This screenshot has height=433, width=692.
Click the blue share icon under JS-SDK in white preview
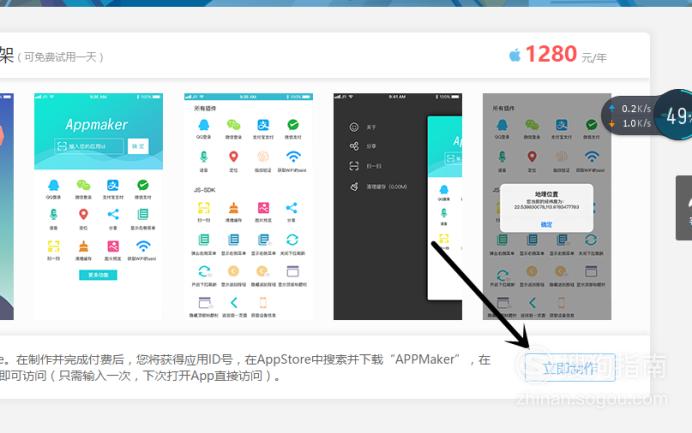pyautogui.click(x=291, y=207)
